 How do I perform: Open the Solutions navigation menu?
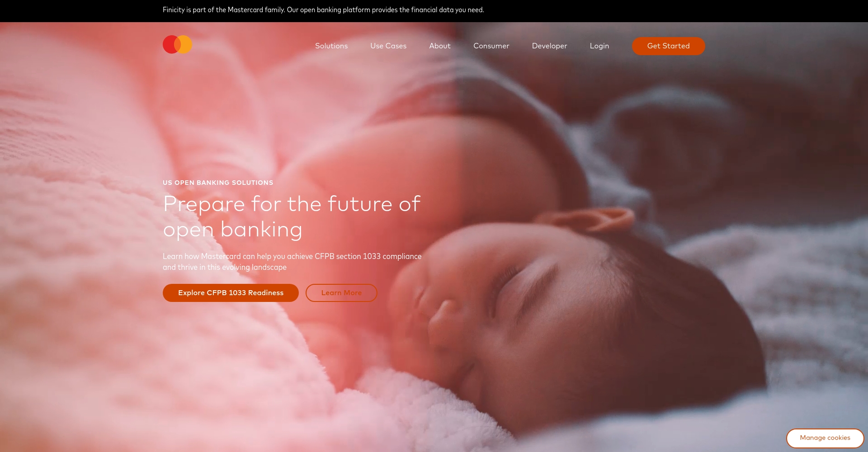[331, 46]
